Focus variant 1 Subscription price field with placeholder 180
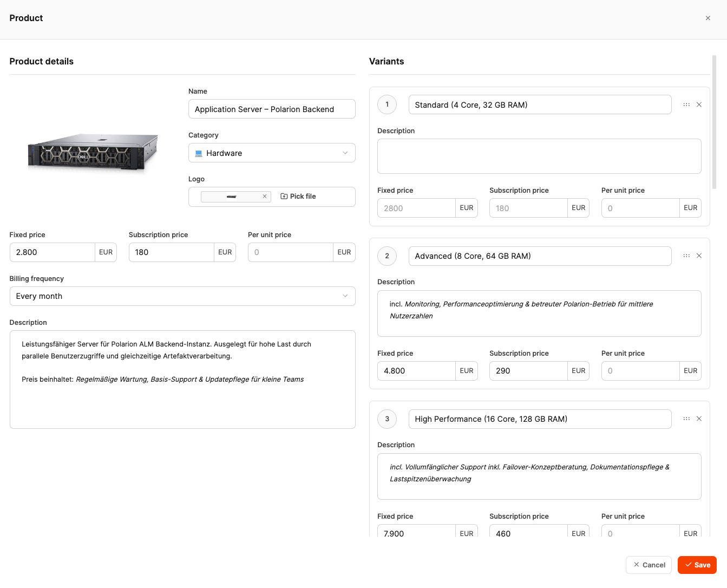 (x=528, y=208)
